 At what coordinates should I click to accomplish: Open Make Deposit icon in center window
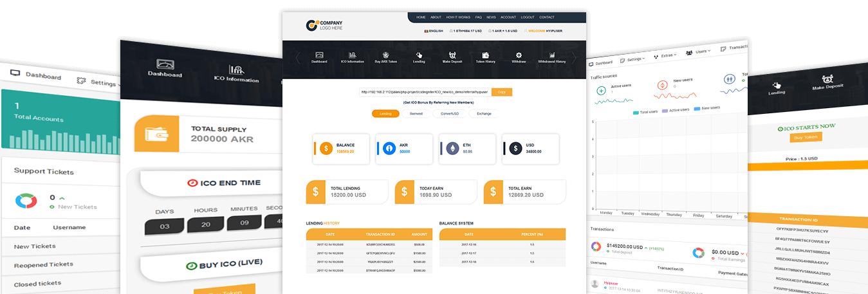pyautogui.click(x=452, y=55)
